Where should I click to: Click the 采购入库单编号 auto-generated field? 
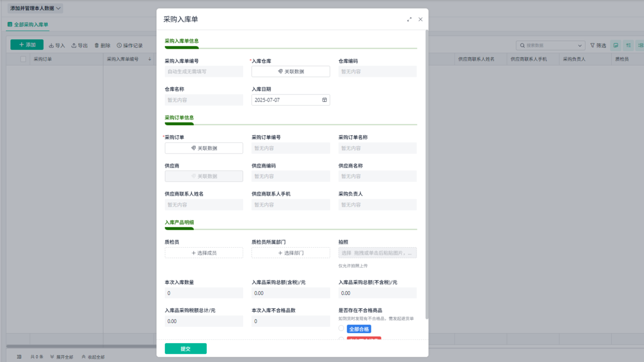coord(204,71)
